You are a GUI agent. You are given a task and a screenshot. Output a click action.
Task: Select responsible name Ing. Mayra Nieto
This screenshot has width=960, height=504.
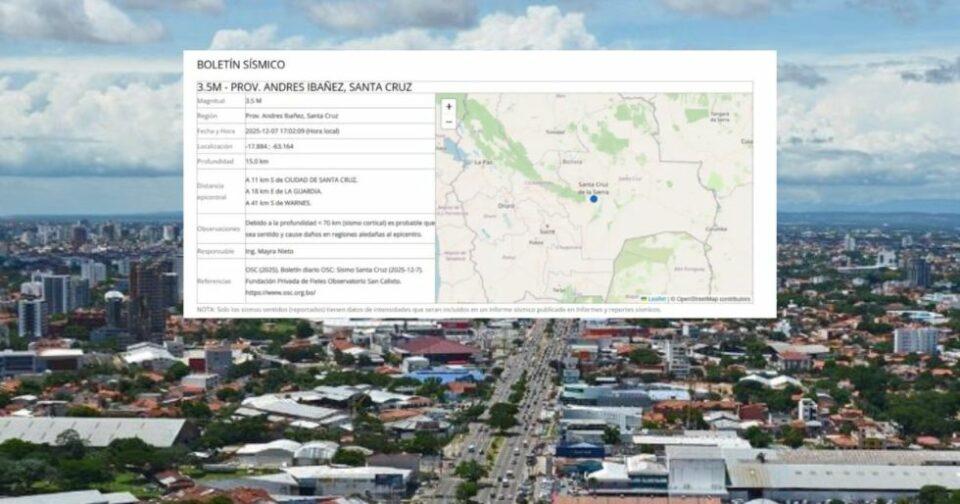coord(269,251)
